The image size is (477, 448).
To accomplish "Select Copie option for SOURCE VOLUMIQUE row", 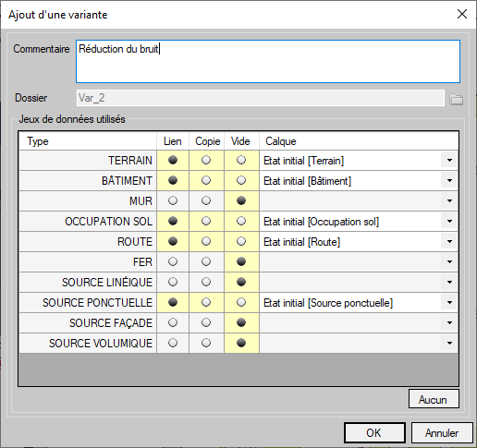I will pyautogui.click(x=206, y=343).
